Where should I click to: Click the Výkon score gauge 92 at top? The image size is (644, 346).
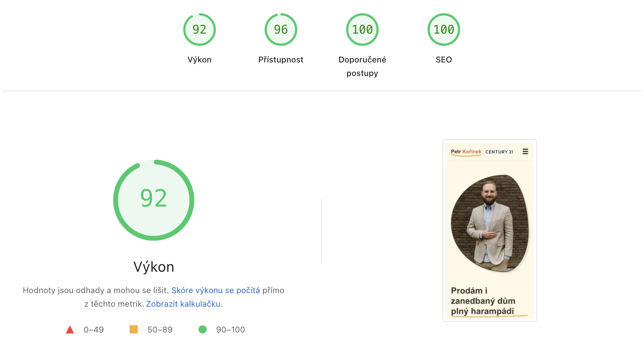click(x=200, y=30)
